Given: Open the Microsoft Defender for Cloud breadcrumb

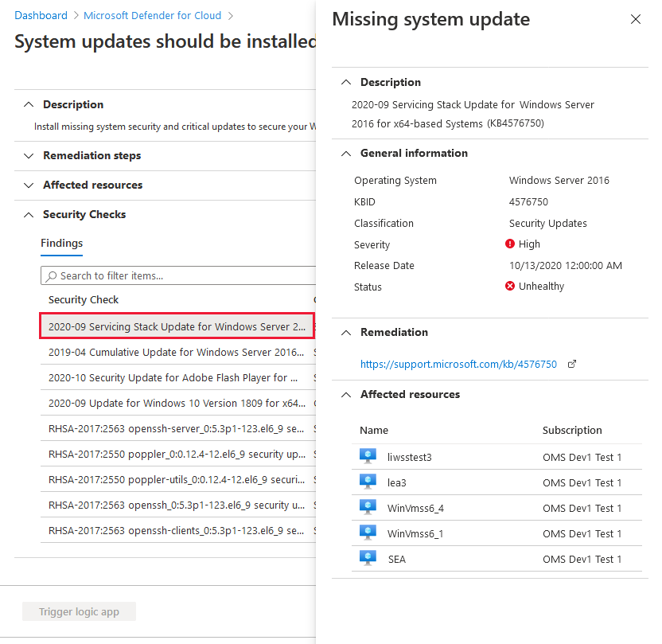Looking at the screenshot, I should 153,16.
